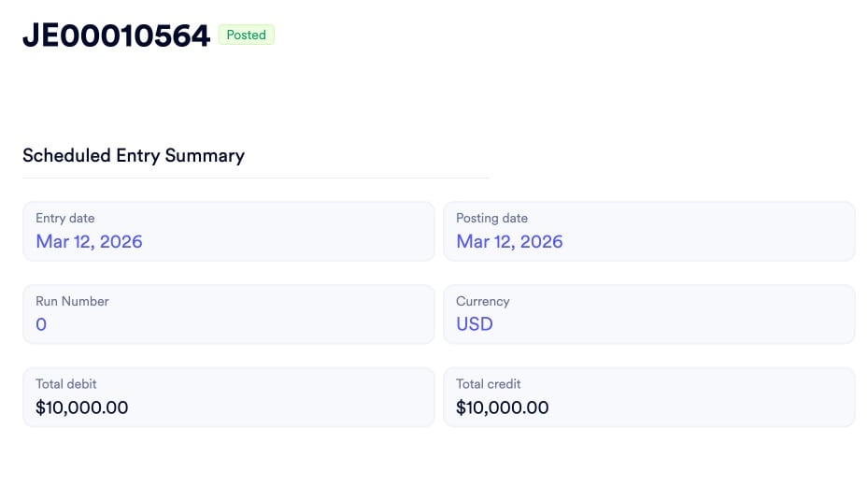Click the Entry date field label

point(64,218)
